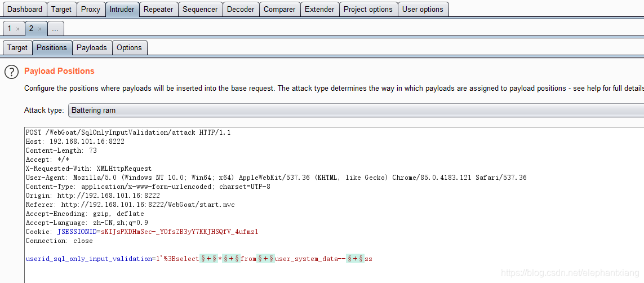Click the payload marker after select
Image resolution: width=644 pixels, height=283 pixels.
tap(208, 259)
